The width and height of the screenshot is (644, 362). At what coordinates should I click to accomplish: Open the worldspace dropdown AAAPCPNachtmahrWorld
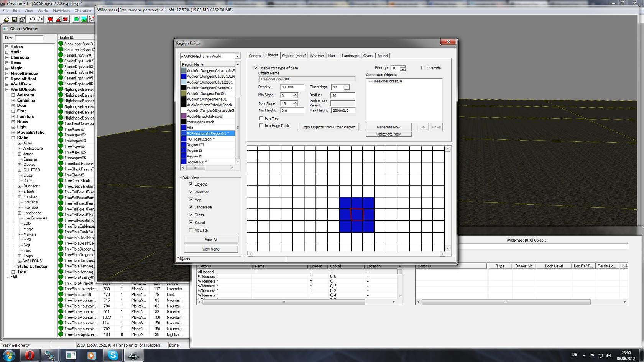(x=237, y=56)
